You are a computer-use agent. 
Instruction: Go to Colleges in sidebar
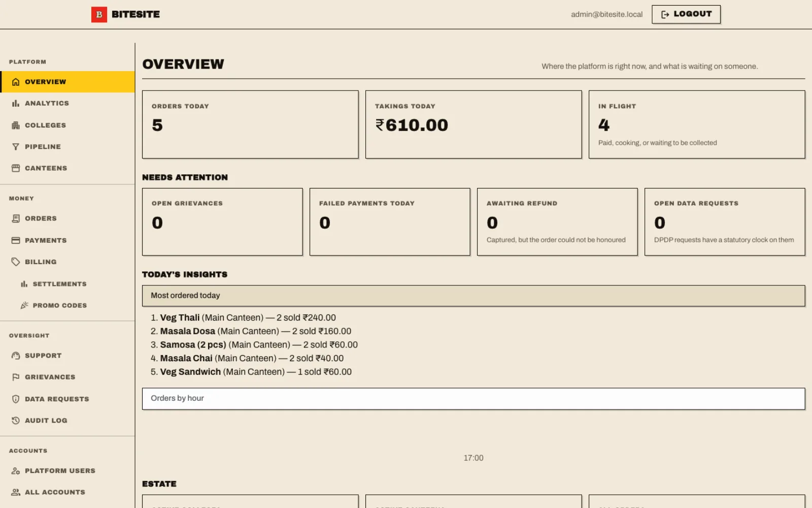click(x=67, y=125)
